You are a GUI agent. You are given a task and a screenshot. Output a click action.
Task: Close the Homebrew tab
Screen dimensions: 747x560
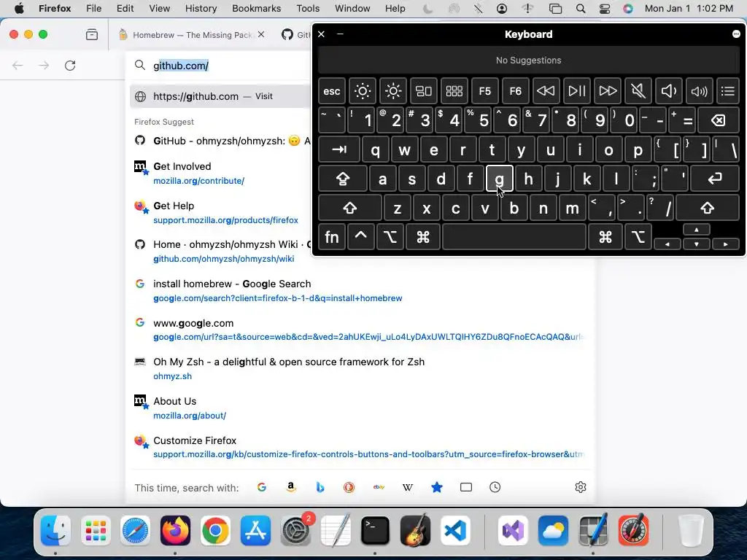[261, 34]
